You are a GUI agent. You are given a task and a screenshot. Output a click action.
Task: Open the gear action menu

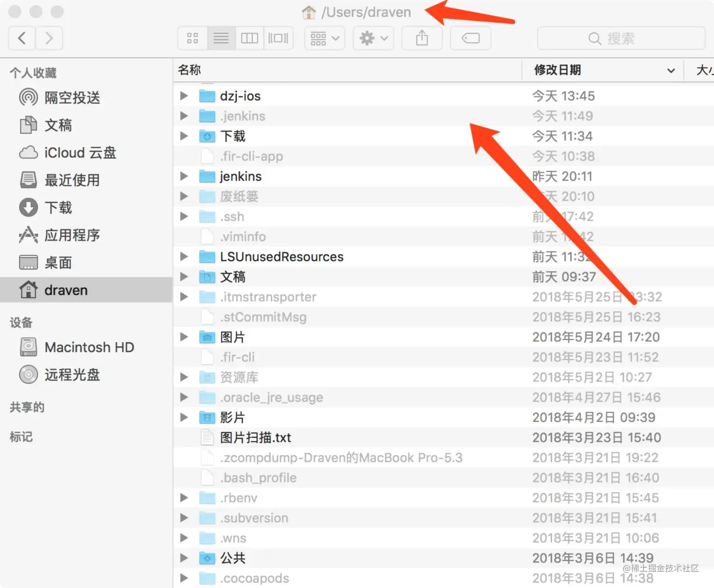point(373,38)
